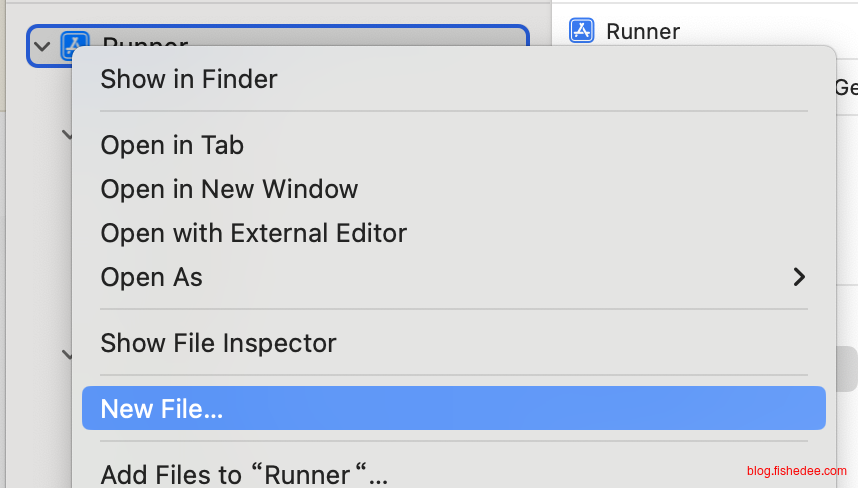Click the blog.fishedee.com watermark text

pyautogui.click(x=796, y=471)
